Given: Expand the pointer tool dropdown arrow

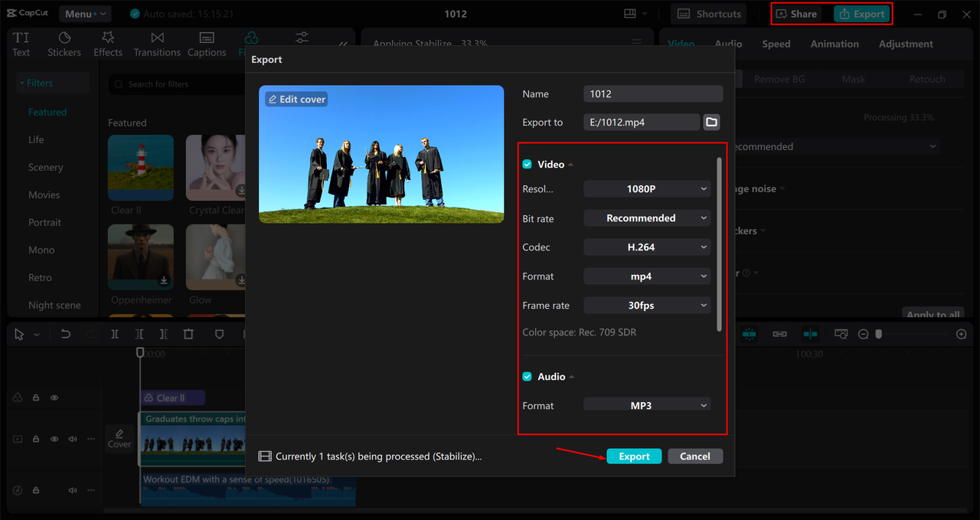Looking at the screenshot, I should tap(36, 335).
